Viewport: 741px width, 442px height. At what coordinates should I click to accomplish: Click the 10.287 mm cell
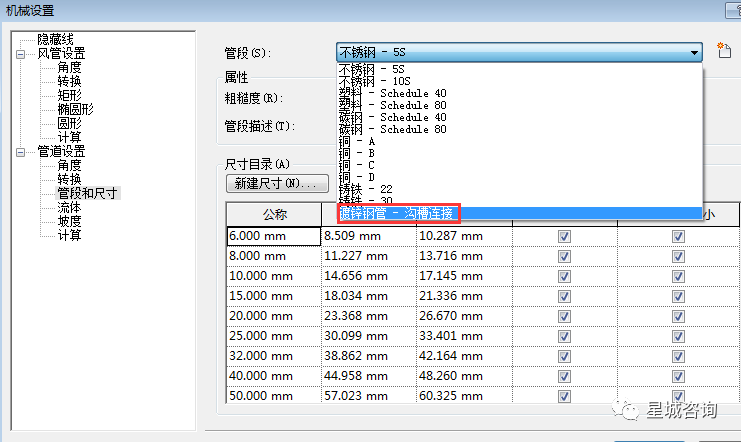[x=465, y=236]
